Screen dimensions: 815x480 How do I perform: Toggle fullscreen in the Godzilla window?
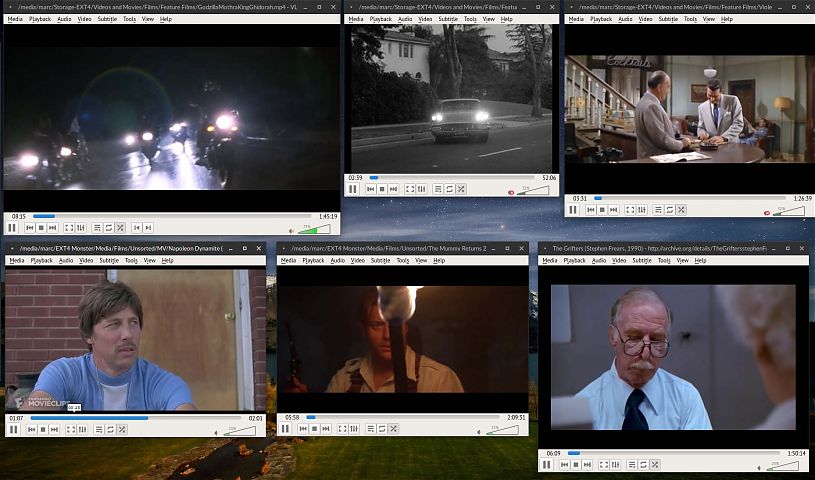pyautogui.click(x=69, y=228)
